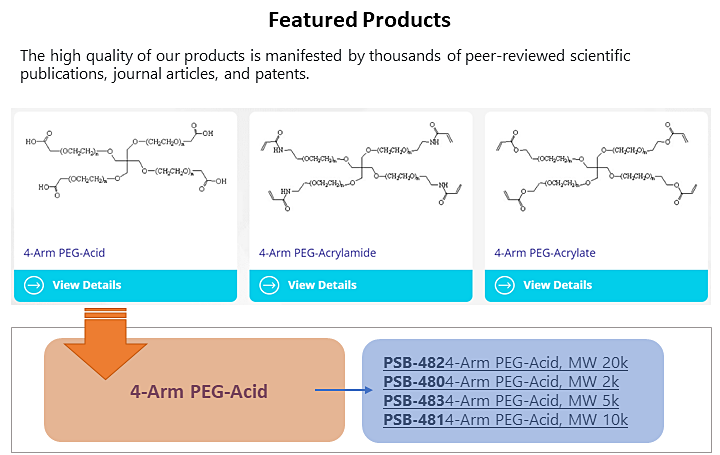
Task: Click the orange 4-Arm PEG-Acid box label
Action: click(x=199, y=392)
